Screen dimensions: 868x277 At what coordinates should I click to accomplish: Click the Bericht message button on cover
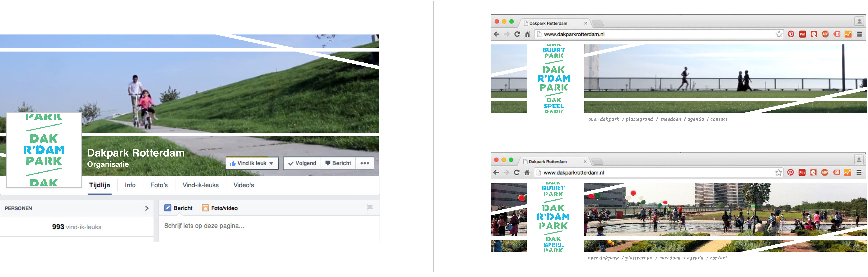(x=338, y=163)
